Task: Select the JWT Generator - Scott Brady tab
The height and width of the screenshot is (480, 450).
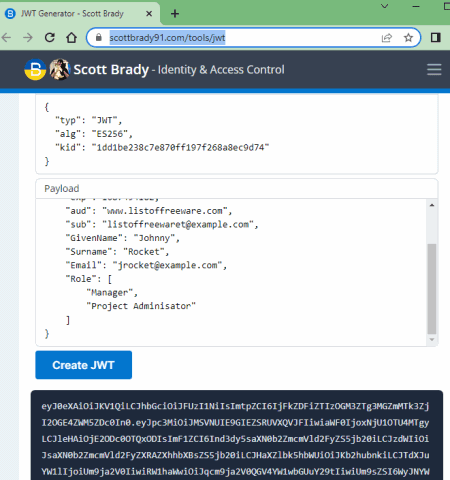Action: (x=80, y=14)
